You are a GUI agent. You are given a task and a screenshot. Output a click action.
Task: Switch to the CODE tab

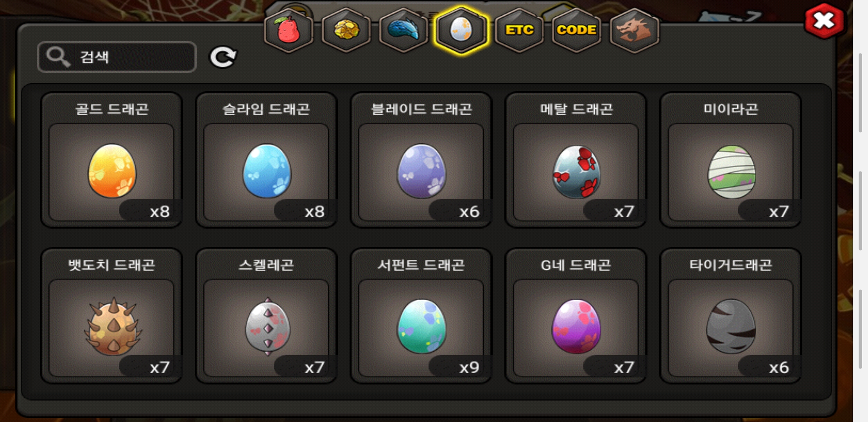click(576, 30)
